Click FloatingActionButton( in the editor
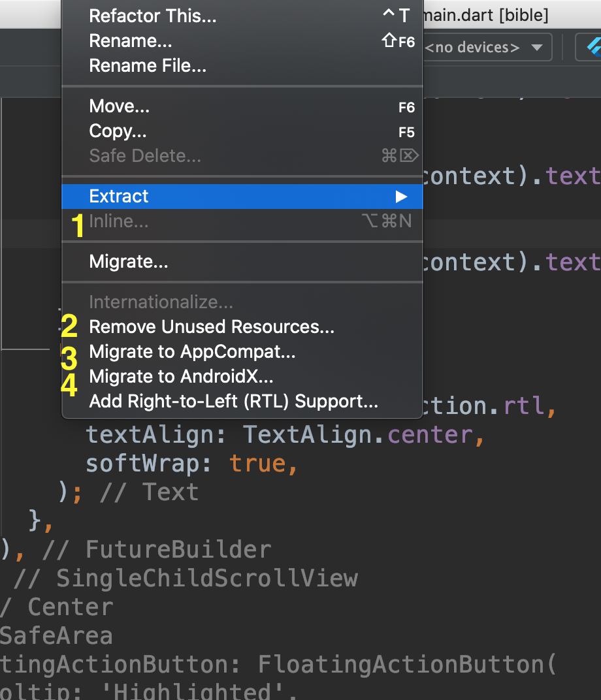601x700 pixels. pyautogui.click(x=406, y=664)
